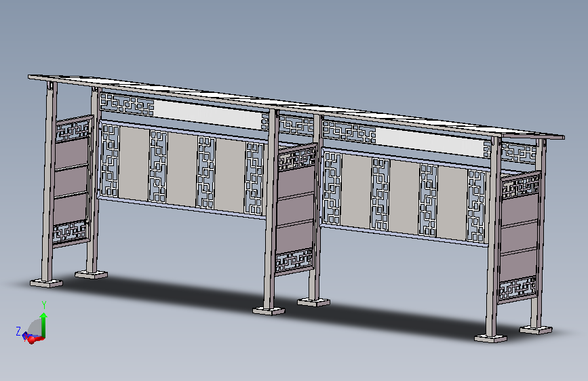Select the white sign panel in right bay header
The width and height of the screenshot is (588, 381).
429,142
